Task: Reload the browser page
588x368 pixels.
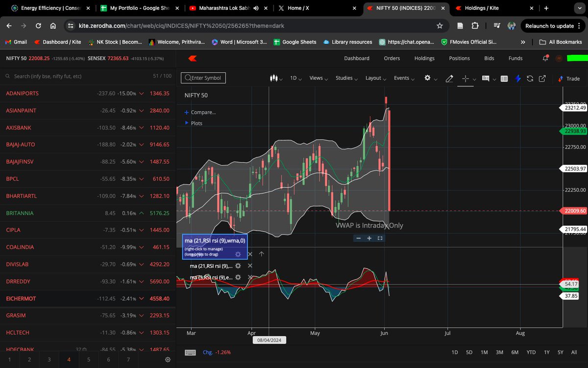Action: [38, 26]
